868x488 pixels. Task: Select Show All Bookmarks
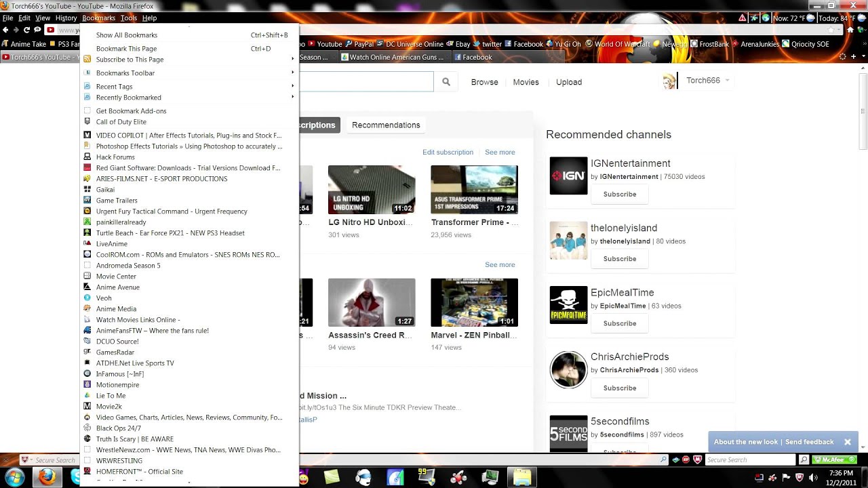click(x=190, y=35)
